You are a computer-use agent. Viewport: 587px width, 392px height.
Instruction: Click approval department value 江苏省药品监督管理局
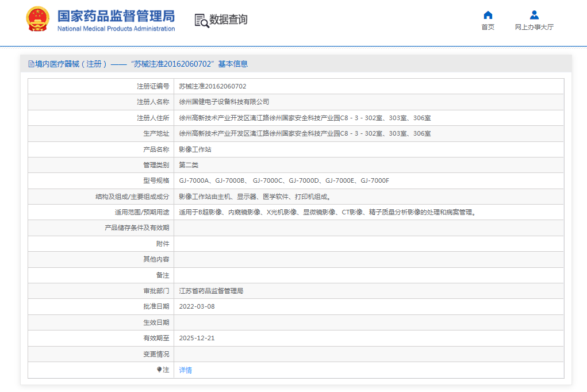coord(211,291)
